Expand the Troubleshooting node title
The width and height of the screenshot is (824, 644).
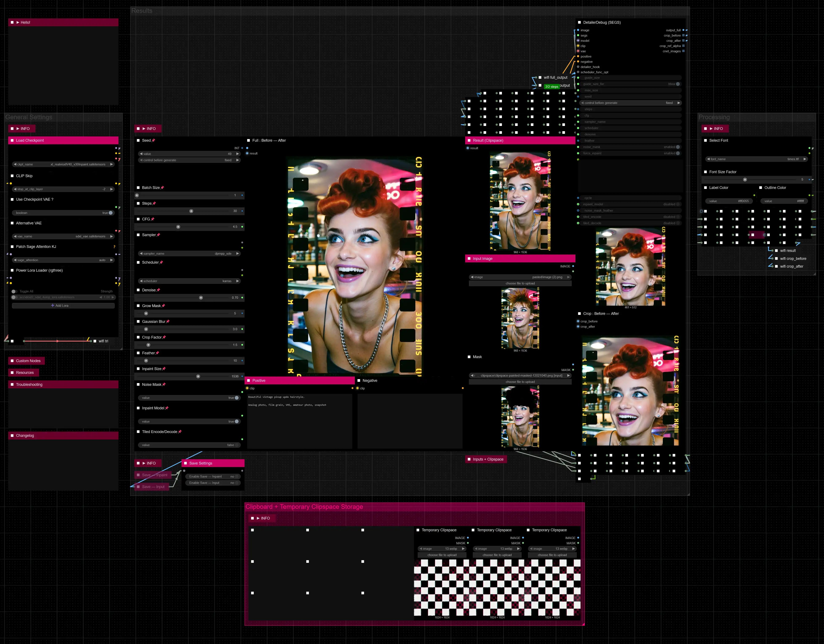(x=29, y=385)
